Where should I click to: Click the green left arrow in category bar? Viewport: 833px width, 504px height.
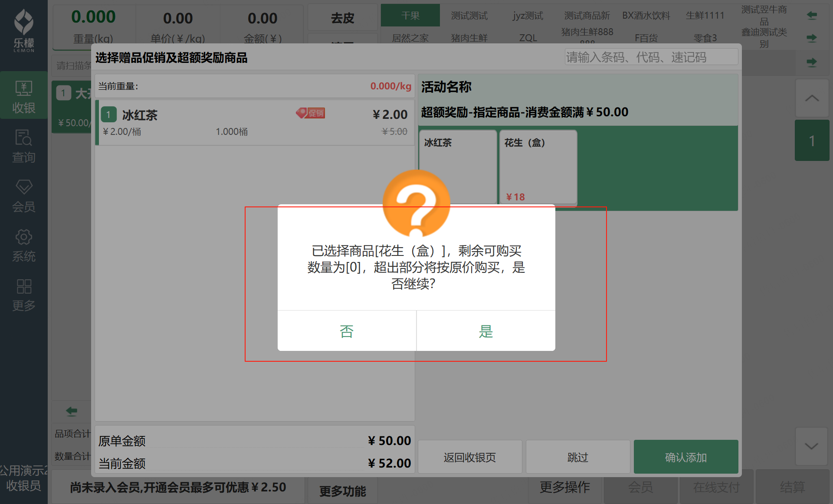point(812,16)
